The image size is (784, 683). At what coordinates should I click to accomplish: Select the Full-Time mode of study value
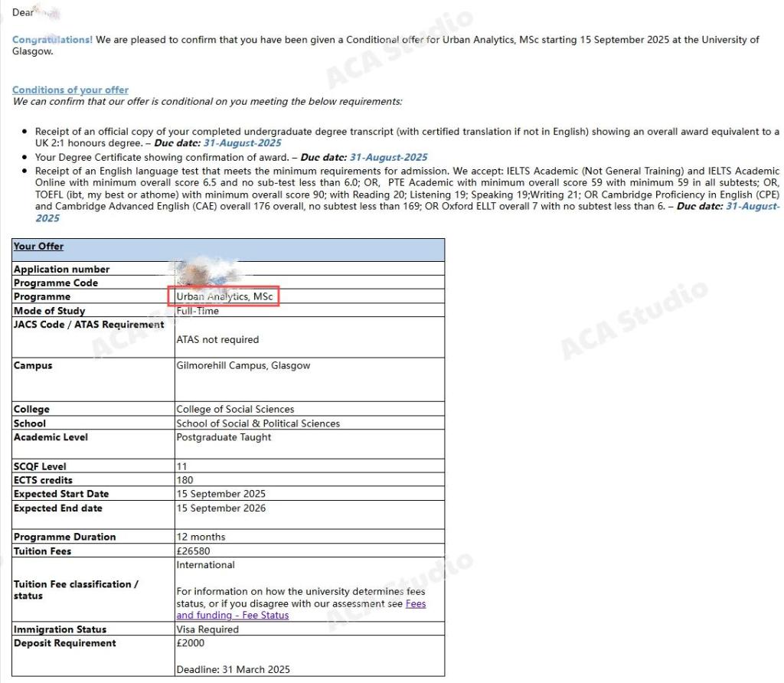(x=198, y=311)
